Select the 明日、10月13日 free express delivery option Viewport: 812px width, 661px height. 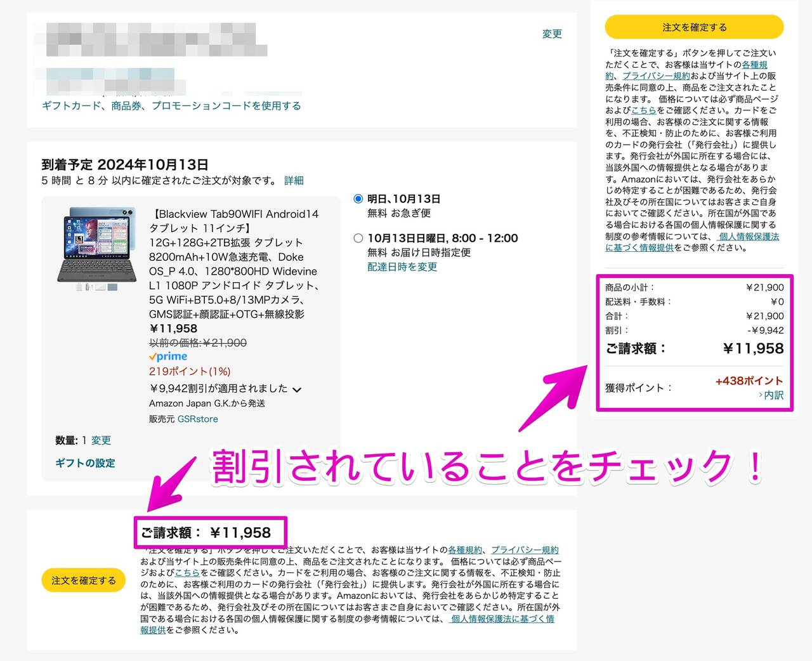[358, 199]
